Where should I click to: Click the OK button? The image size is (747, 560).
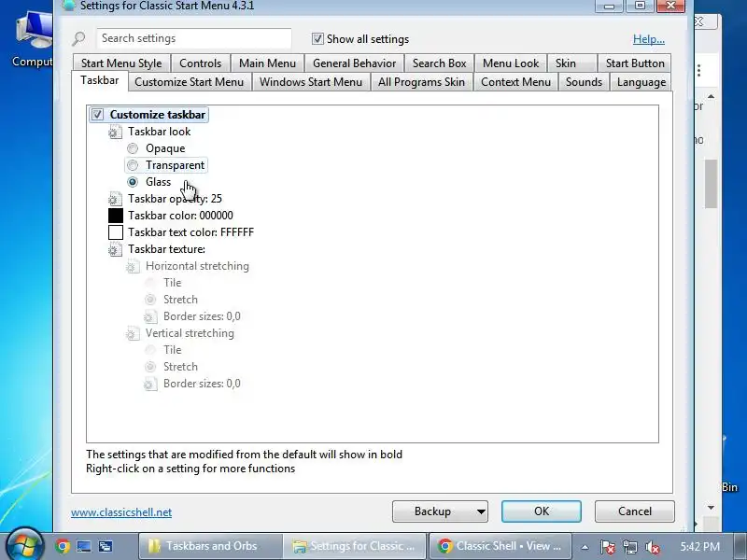[542, 511]
